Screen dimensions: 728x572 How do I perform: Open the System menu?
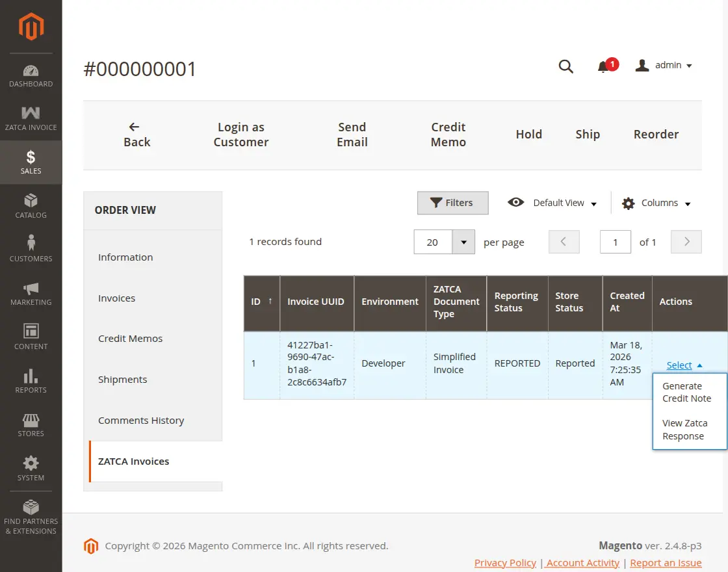(31, 467)
